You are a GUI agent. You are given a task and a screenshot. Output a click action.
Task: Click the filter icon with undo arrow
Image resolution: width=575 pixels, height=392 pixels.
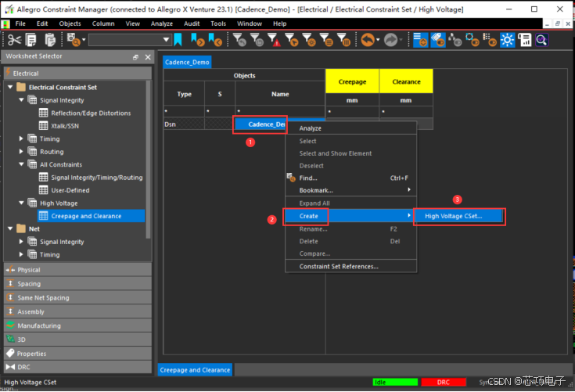coord(240,40)
